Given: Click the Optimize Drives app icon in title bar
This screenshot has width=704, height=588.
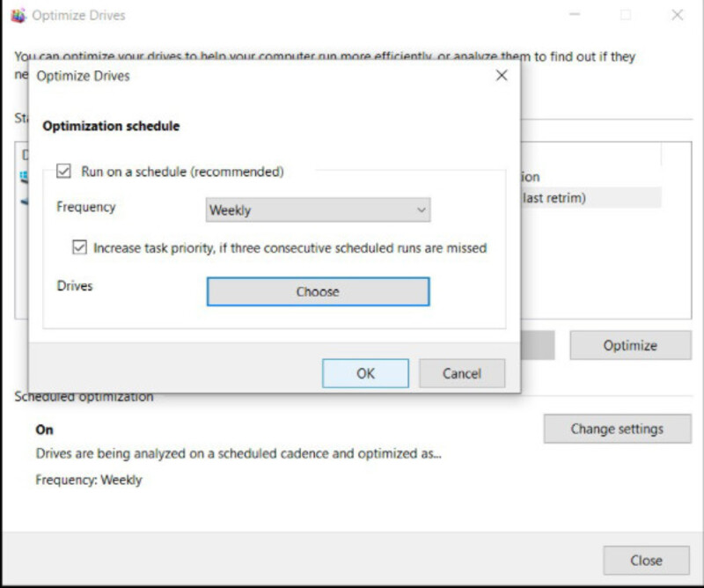Looking at the screenshot, I should click(18, 15).
